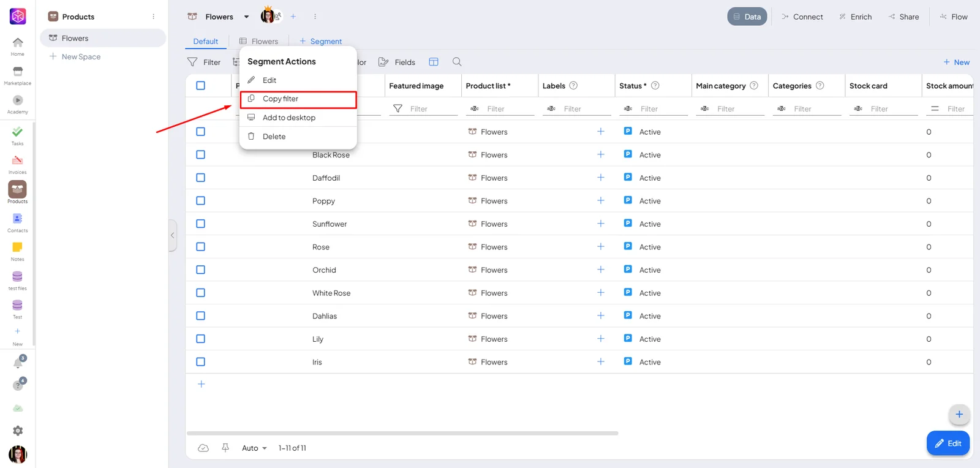Click the help icon next to Main category
Viewport: 980px width, 468px height.
coord(754,86)
